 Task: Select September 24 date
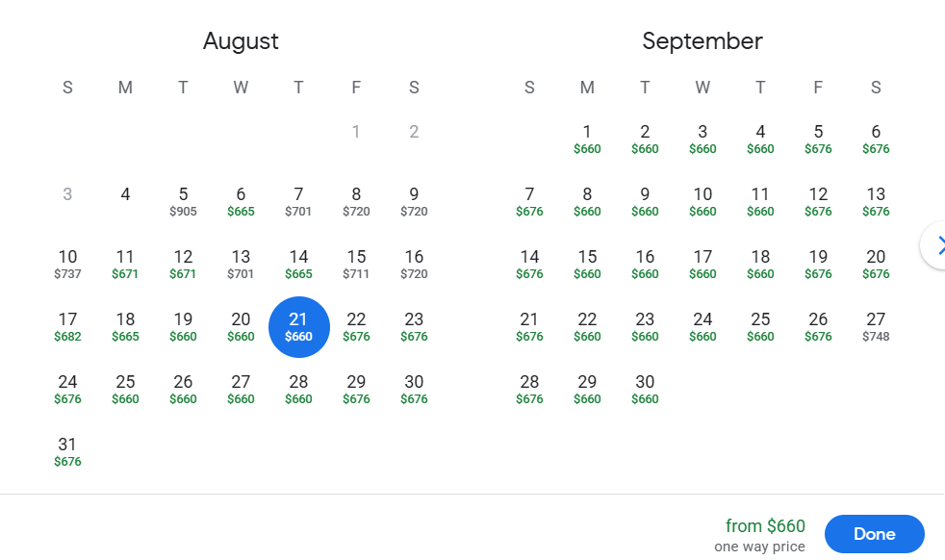pos(702,326)
